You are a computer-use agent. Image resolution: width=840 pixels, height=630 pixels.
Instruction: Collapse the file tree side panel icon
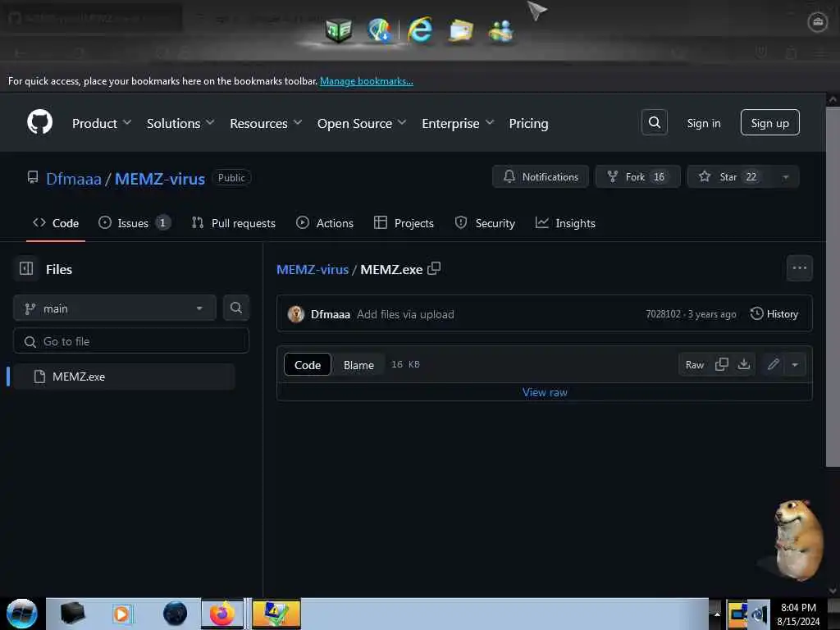pyautogui.click(x=26, y=268)
